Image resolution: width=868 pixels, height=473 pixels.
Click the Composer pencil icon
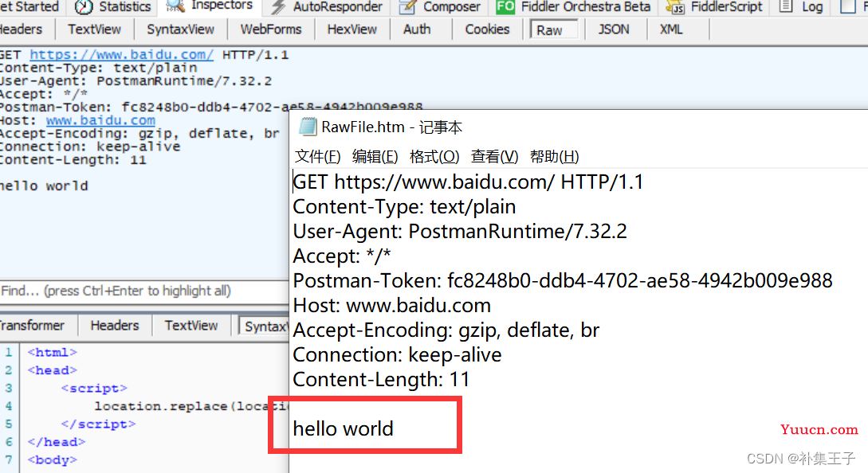point(408,6)
